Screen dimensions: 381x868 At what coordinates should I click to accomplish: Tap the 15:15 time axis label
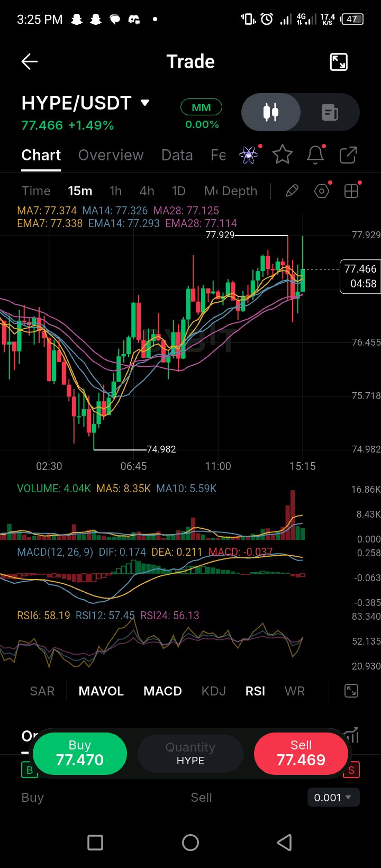point(303,466)
